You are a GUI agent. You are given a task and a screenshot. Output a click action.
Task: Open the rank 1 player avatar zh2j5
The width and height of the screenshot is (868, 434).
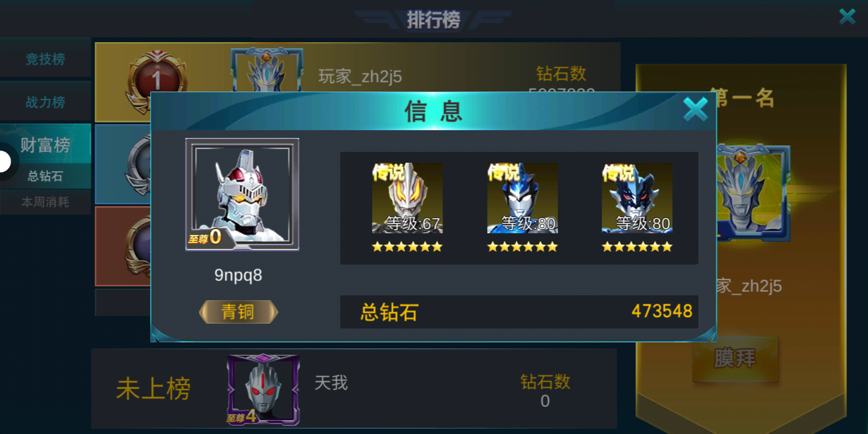266,69
